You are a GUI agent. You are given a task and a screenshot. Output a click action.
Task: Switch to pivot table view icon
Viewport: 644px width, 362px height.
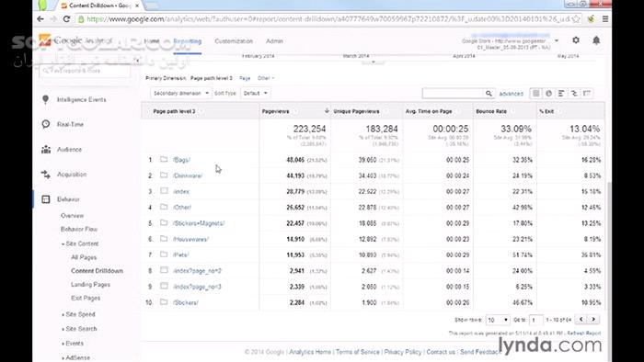click(x=587, y=94)
